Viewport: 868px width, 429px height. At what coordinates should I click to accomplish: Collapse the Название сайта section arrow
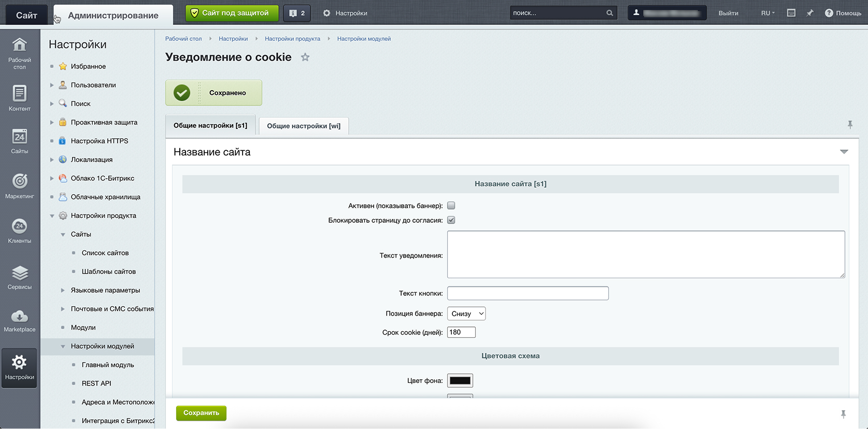(844, 152)
